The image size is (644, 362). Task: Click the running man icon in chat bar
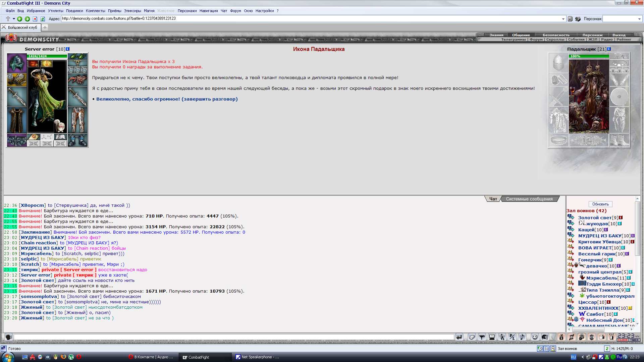[502, 337]
